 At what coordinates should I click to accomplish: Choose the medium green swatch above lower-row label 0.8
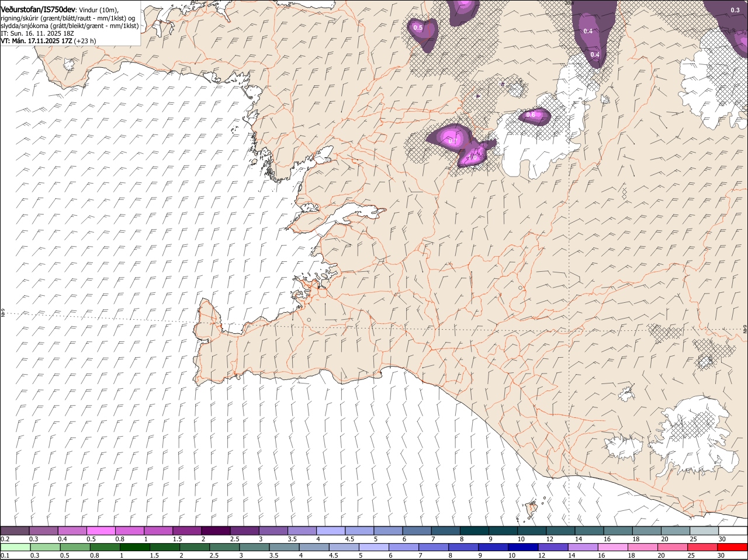pyautogui.click(x=105, y=547)
